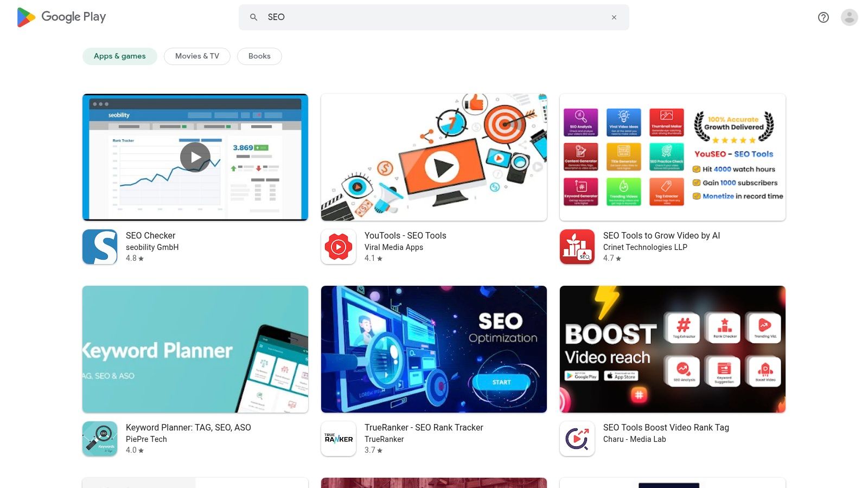The image size is (868, 488).
Task: Click the TrueRanker app icon
Action: click(x=339, y=439)
